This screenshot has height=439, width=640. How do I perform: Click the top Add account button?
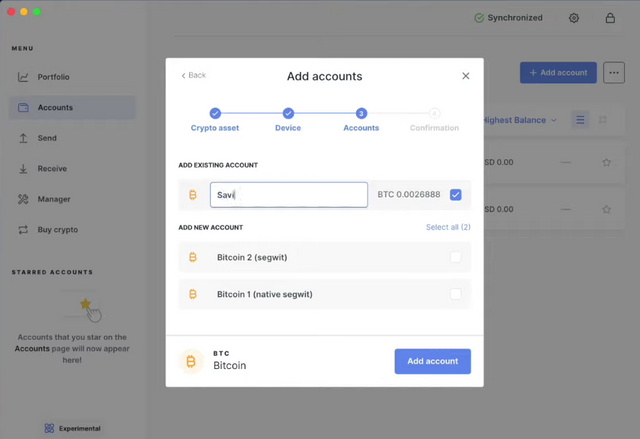click(558, 73)
